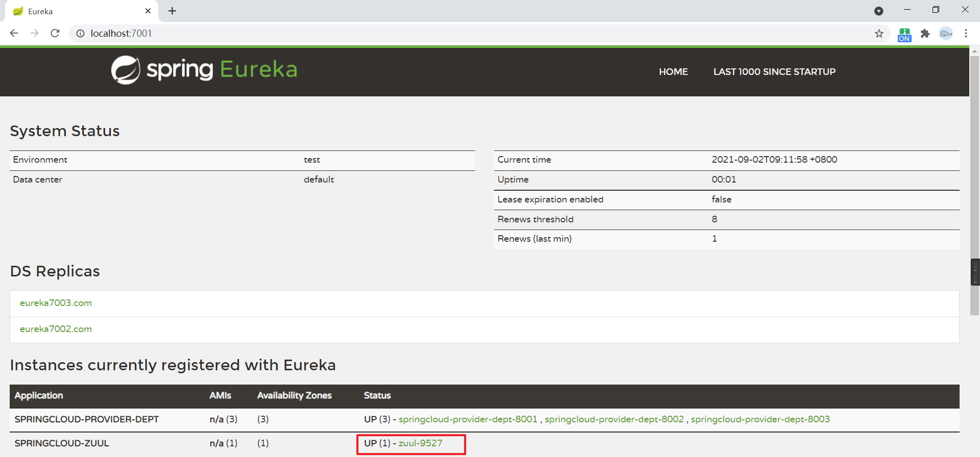Click the browser back arrow
Image resolution: width=980 pixels, height=457 pixels.
(x=14, y=33)
